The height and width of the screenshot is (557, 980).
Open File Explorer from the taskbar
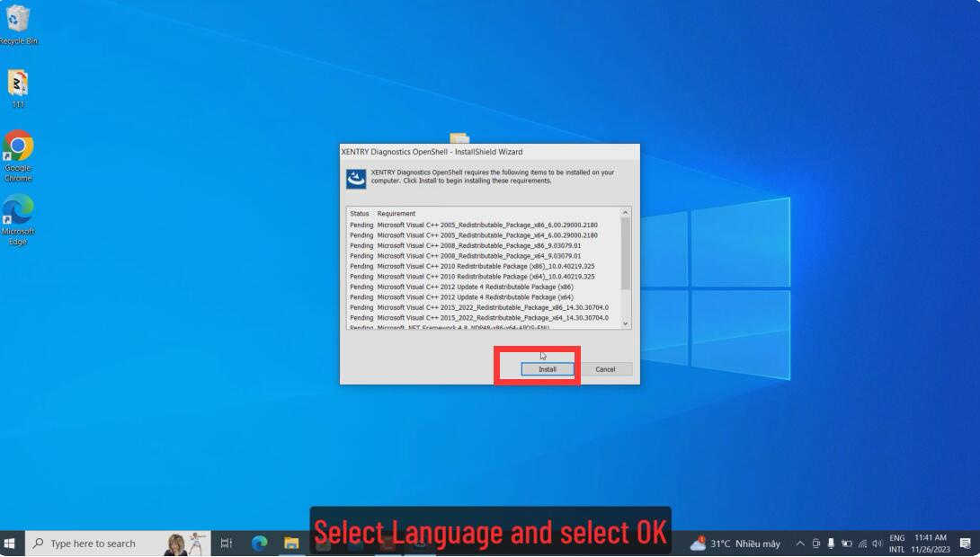tap(291, 544)
